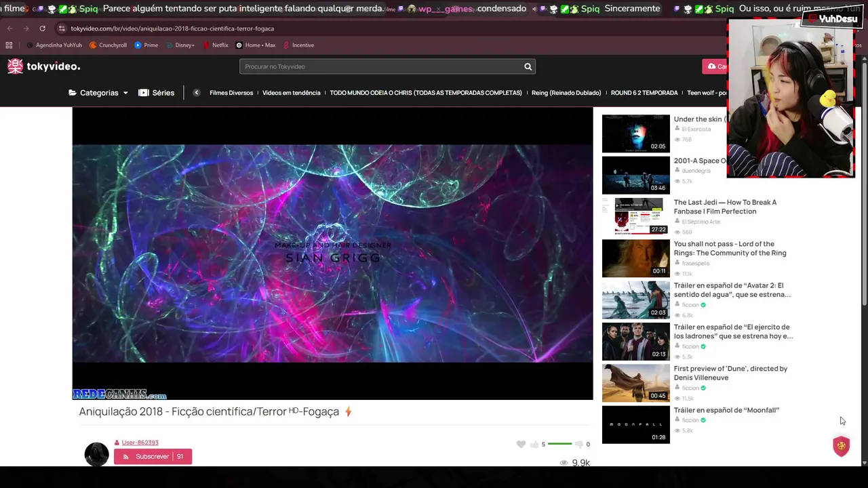Click the Subscrever button
This screenshot has width=868, height=488.
point(153,457)
